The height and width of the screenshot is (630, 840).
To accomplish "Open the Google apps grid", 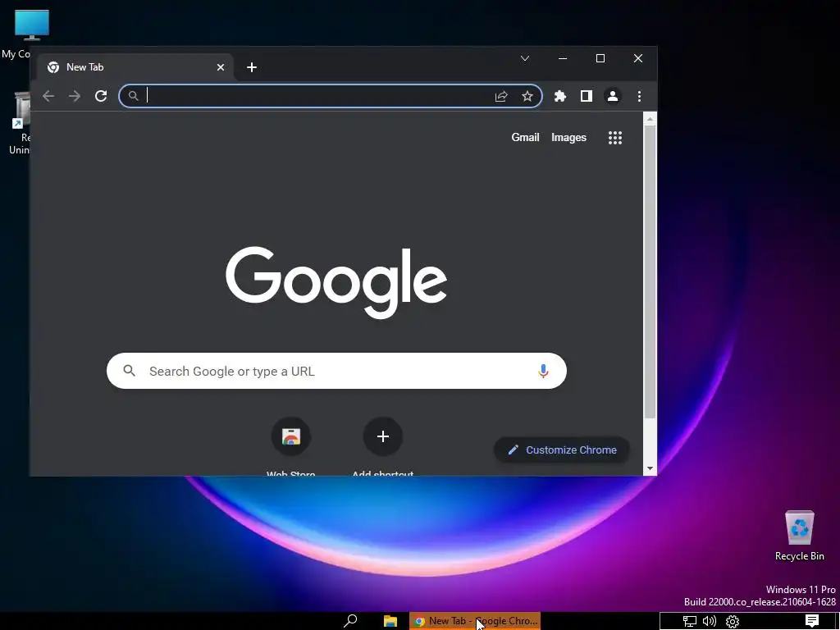I will coord(615,138).
